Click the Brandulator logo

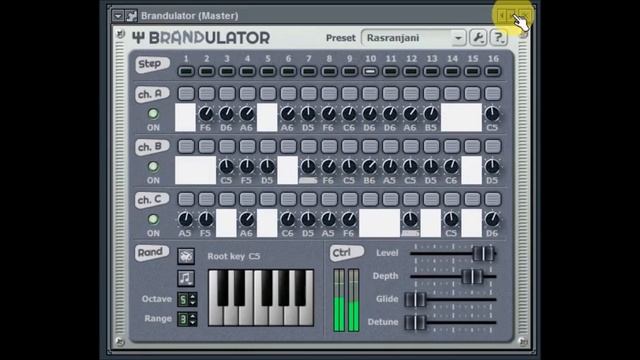click(x=201, y=38)
